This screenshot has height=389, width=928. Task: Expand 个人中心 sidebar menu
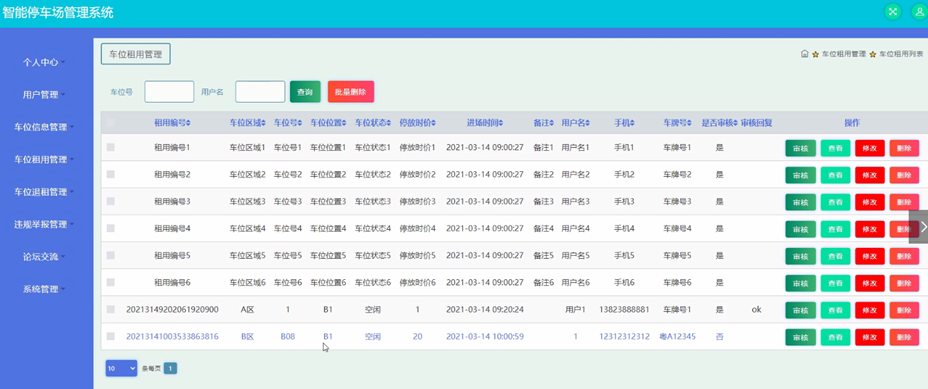point(44,62)
